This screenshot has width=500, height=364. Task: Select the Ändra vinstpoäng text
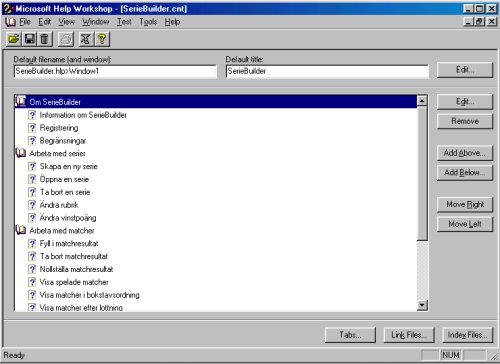click(x=68, y=218)
